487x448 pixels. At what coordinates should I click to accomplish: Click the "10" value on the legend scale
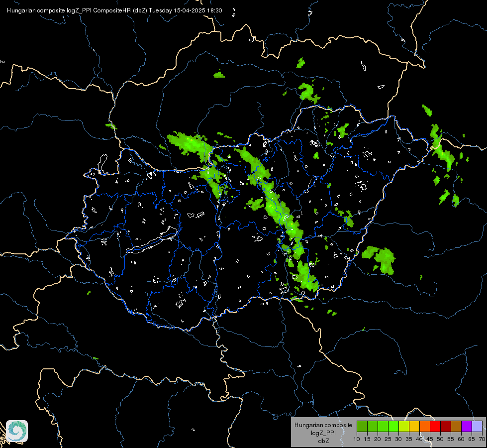click(x=357, y=440)
